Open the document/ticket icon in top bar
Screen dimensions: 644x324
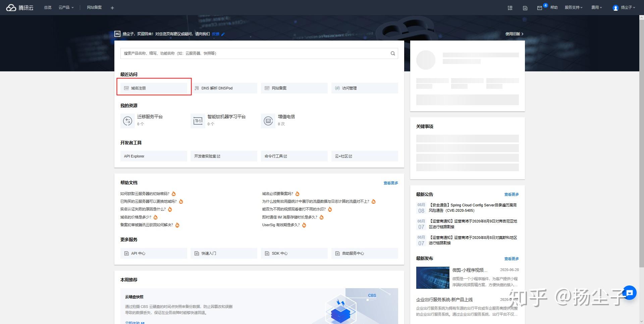pos(525,8)
